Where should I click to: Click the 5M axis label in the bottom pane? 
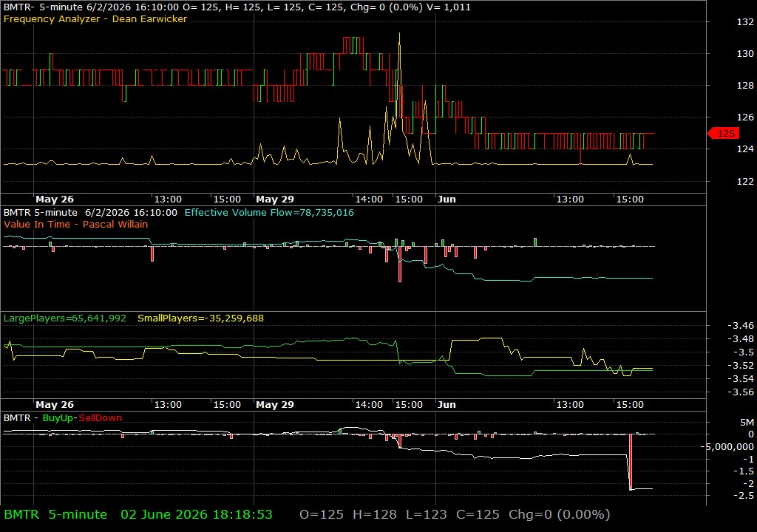747,423
